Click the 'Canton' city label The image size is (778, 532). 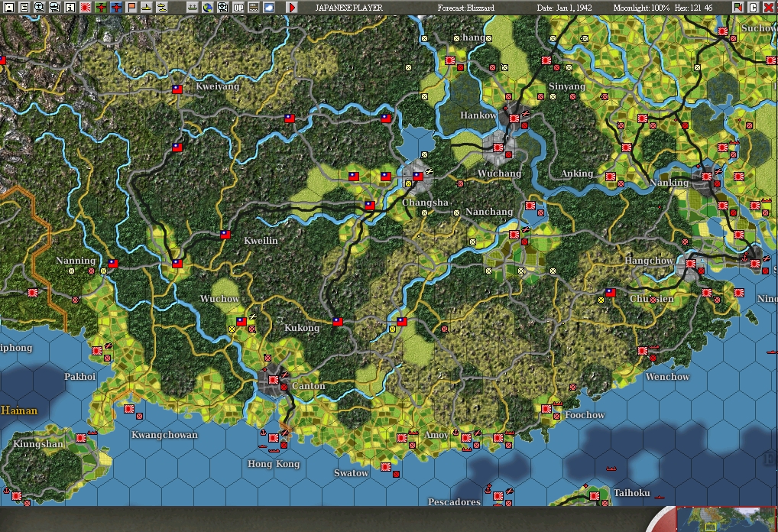309,386
